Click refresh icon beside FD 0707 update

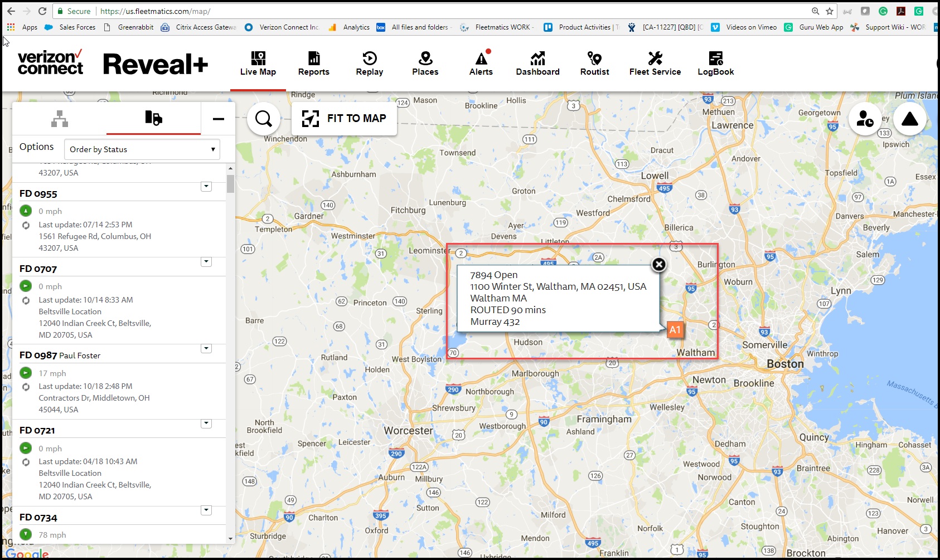point(26,300)
